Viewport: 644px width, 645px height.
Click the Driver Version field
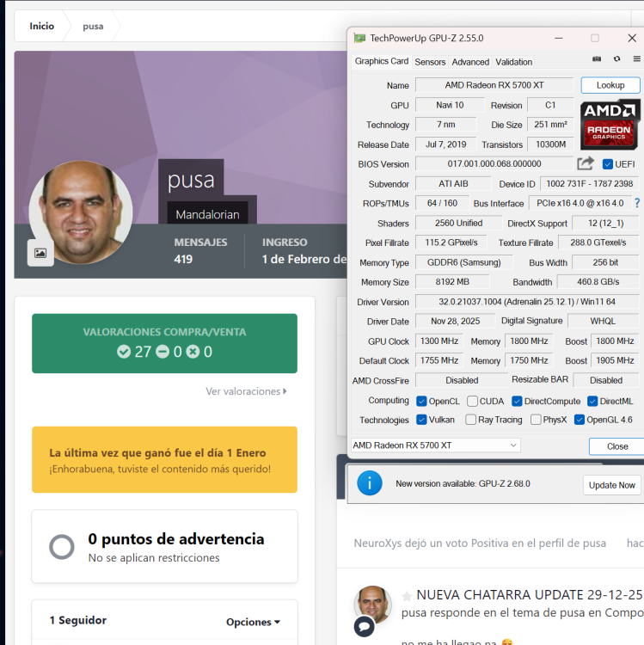(527, 302)
